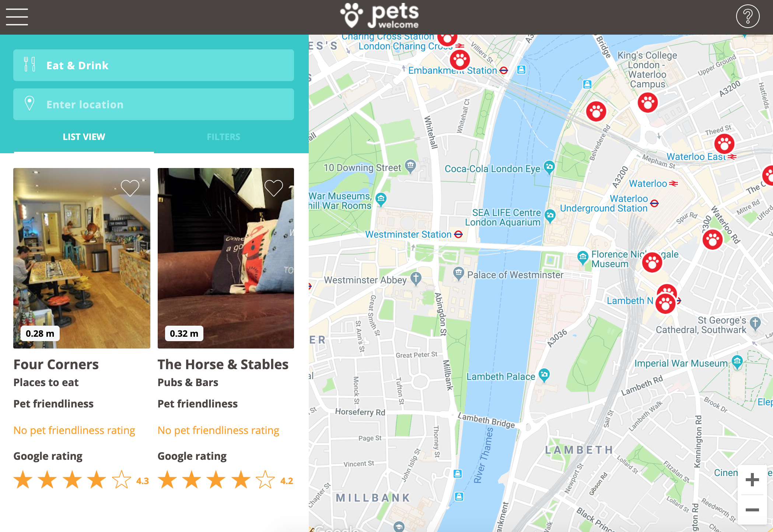This screenshot has height=532, width=773.
Task: Zoom out on the map
Action: (752, 510)
